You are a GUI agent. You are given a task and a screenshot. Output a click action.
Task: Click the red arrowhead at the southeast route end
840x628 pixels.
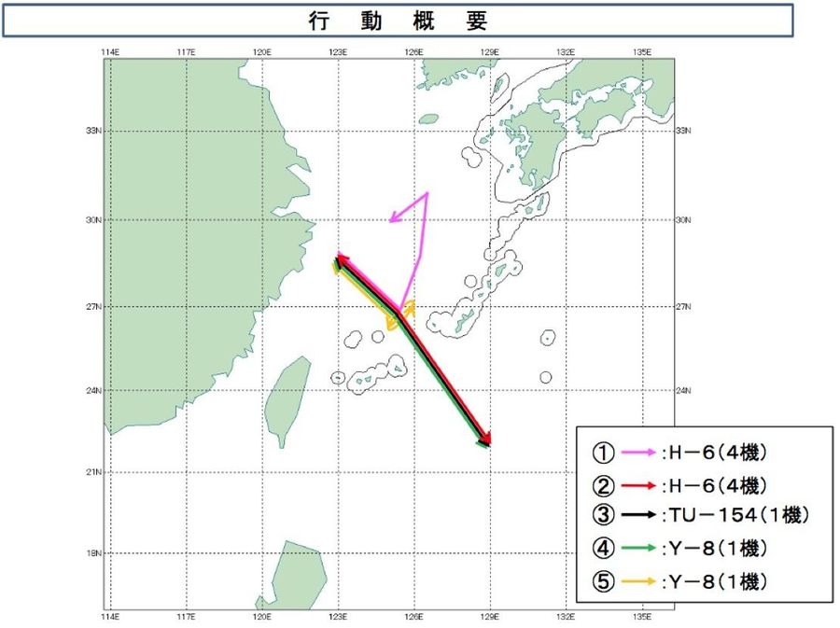pos(486,440)
